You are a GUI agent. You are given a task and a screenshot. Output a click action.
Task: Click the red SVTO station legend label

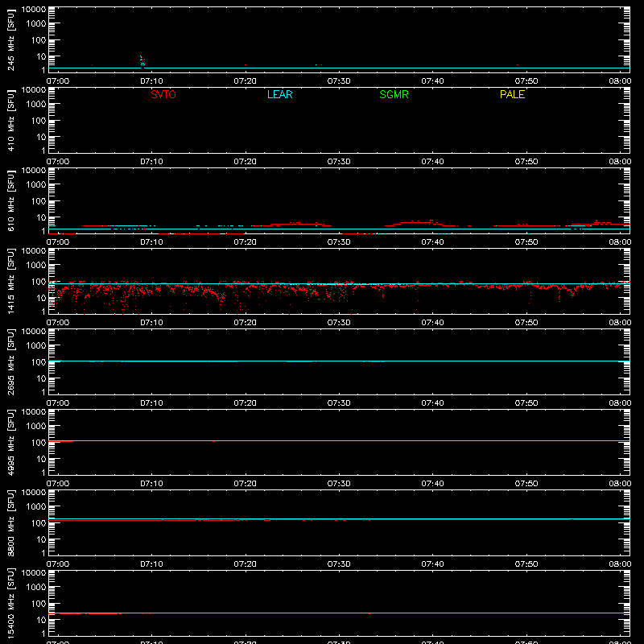(x=163, y=94)
